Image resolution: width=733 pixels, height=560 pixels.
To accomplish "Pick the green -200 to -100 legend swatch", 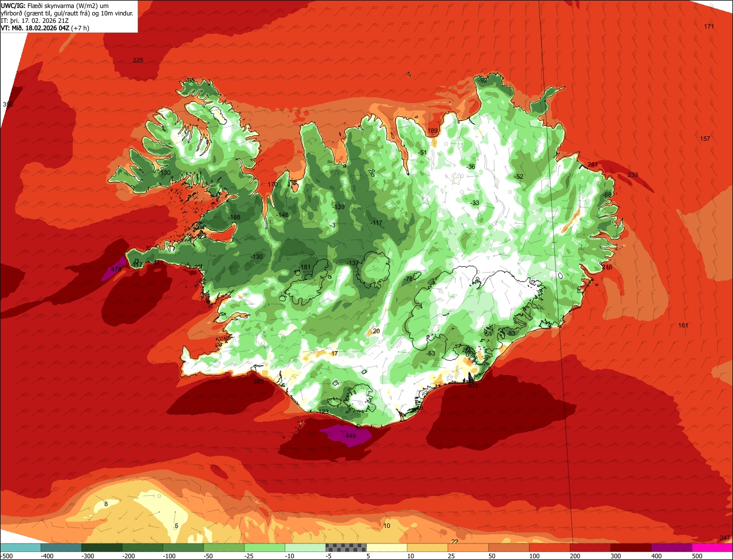I will pyautogui.click(x=143, y=548).
